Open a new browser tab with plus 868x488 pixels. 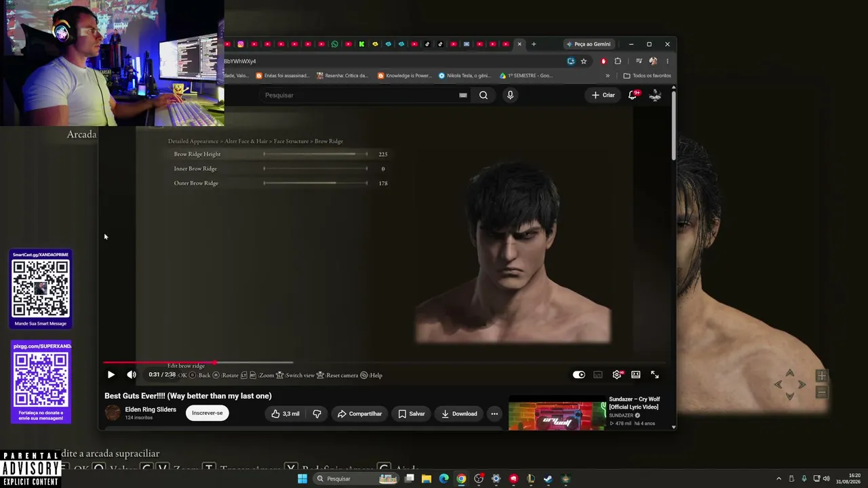pos(534,44)
